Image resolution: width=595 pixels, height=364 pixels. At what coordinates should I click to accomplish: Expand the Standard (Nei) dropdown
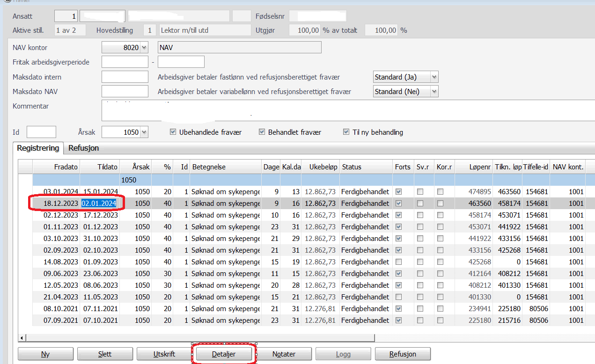[x=434, y=92]
